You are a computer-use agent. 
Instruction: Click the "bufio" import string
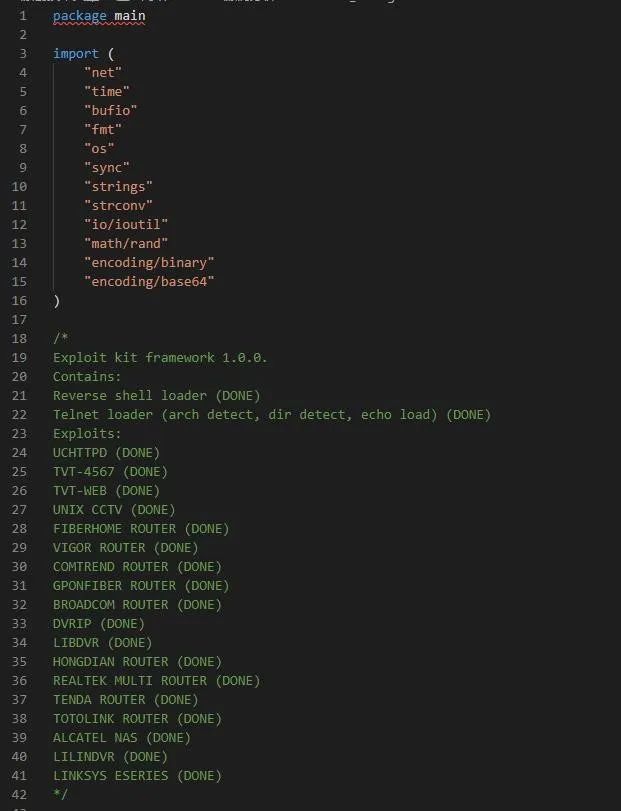pyautogui.click(x=111, y=111)
